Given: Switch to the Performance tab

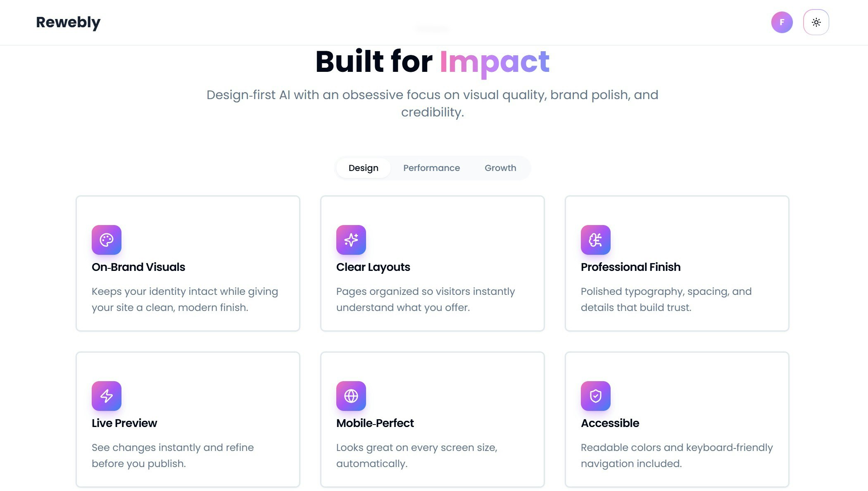Looking at the screenshot, I should 431,168.
